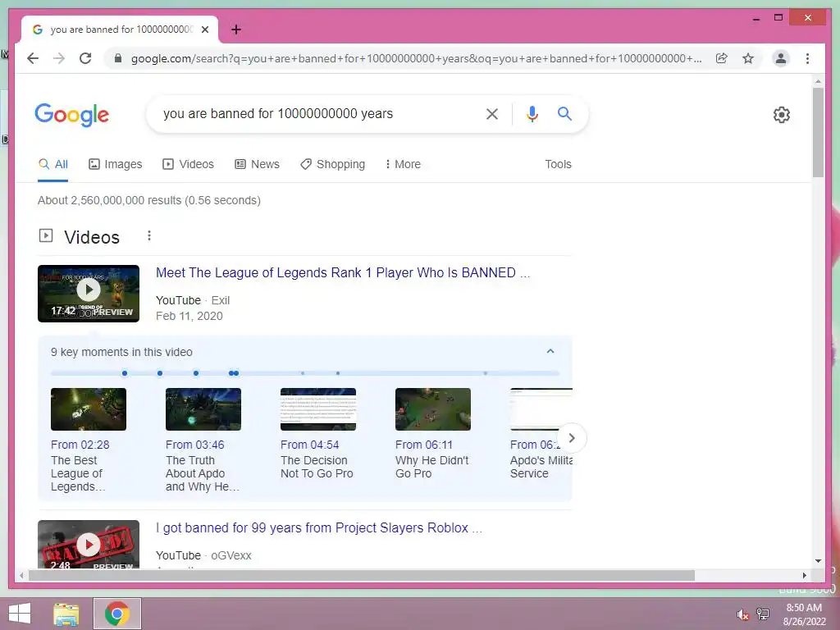
Task: Open thumbnail for Decision Not To Go Pro
Action: [318, 409]
